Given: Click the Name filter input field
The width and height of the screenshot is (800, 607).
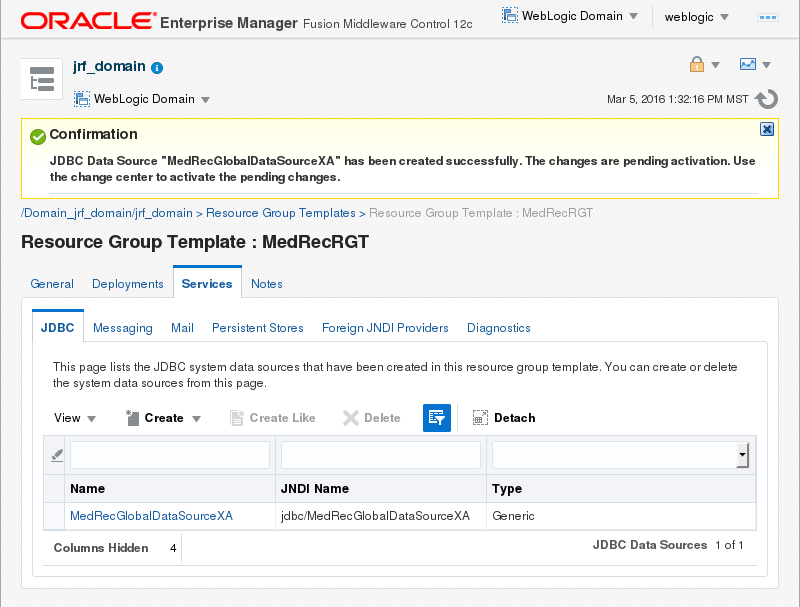Looking at the screenshot, I should click(x=170, y=456).
